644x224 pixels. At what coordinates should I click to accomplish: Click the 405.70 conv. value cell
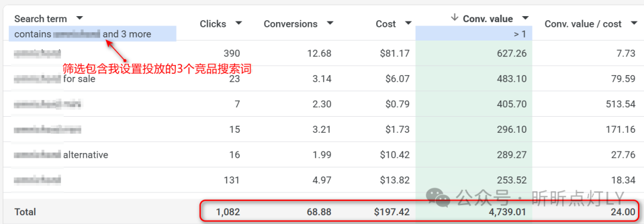tap(512, 104)
